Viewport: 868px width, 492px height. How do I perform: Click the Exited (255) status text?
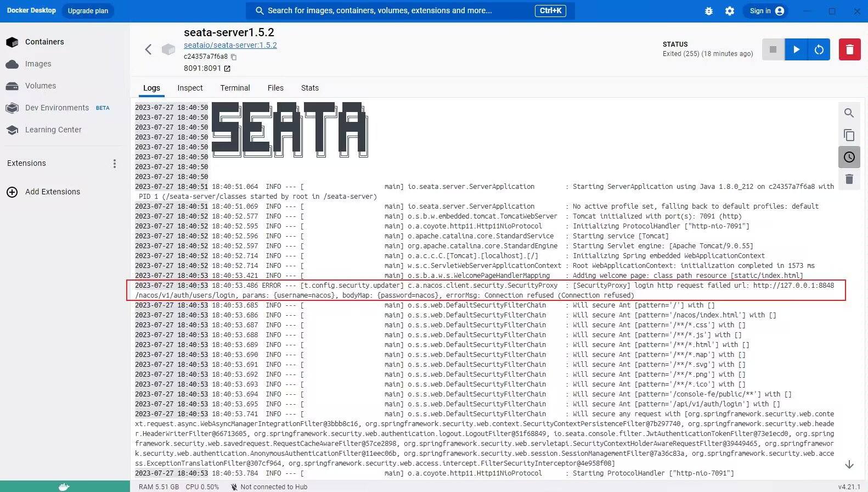tap(708, 54)
